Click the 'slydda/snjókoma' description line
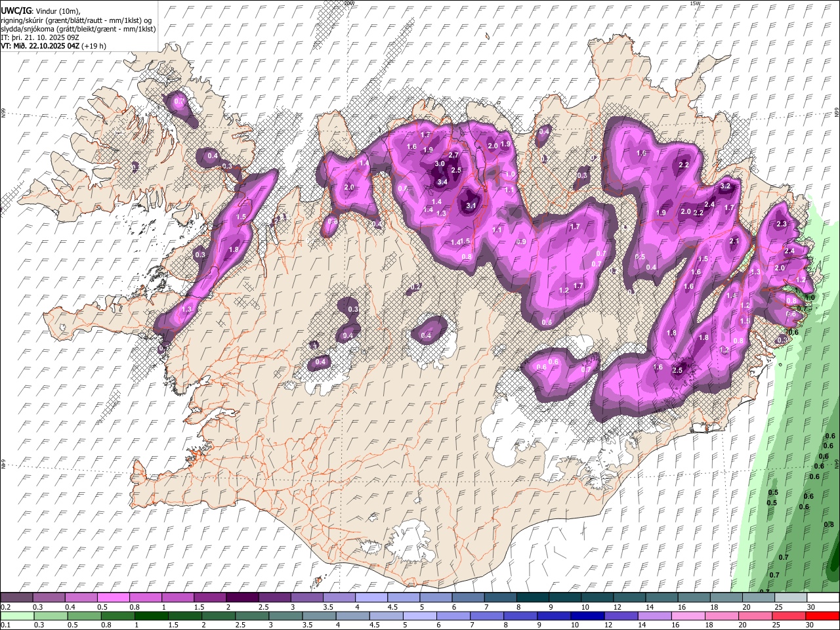The height and width of the screenshot is (630, 840). 79,29
